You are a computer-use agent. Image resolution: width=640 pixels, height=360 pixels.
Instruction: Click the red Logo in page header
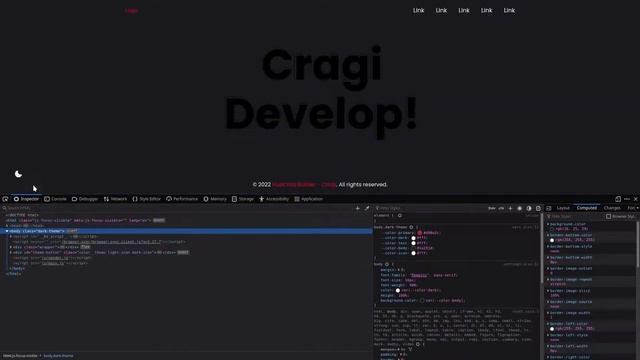(131, 11)
